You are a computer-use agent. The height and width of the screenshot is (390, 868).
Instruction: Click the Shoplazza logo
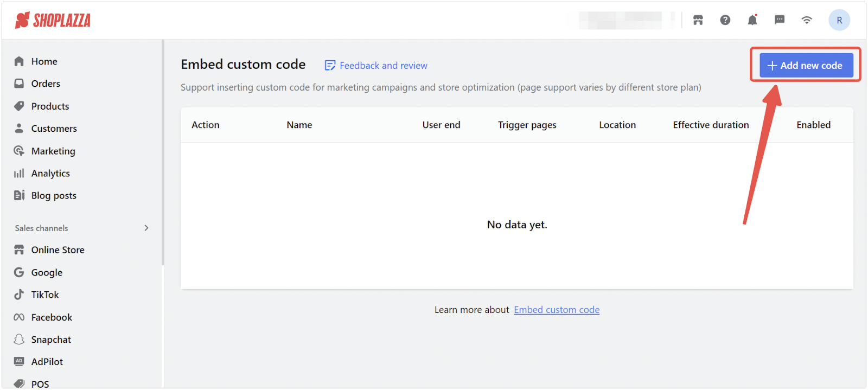[53, 21]
